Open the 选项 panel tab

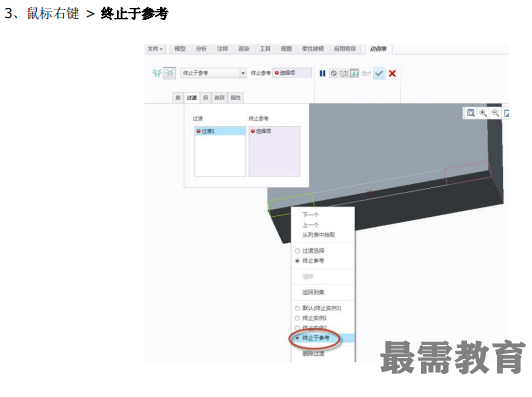pos(220,98)
